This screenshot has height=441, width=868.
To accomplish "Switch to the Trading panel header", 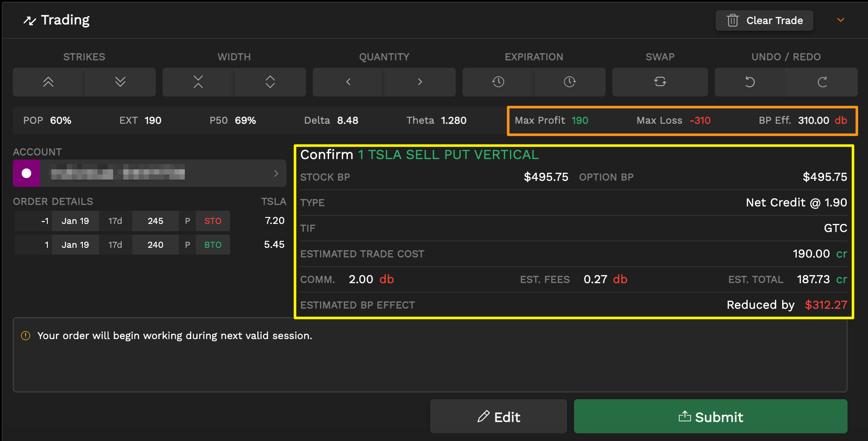I will 56,20.
